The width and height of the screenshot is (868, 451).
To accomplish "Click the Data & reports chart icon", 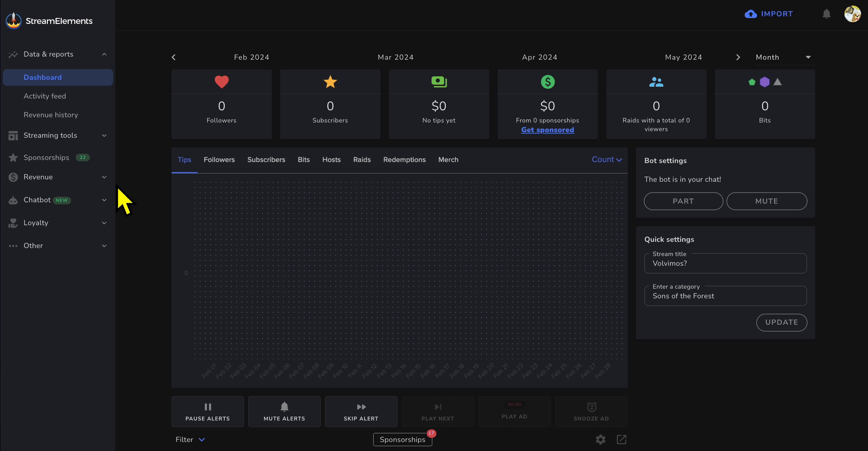I will [x=13, y=54].
